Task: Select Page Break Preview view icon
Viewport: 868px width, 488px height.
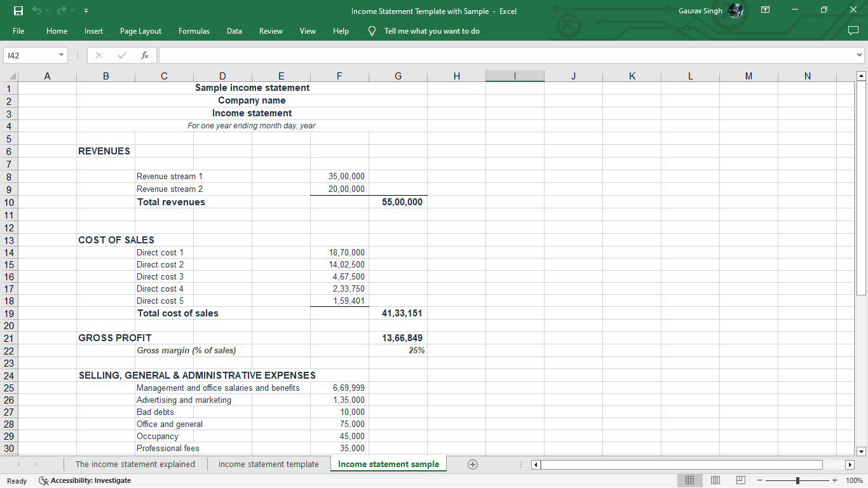Action: pos(740,480)
